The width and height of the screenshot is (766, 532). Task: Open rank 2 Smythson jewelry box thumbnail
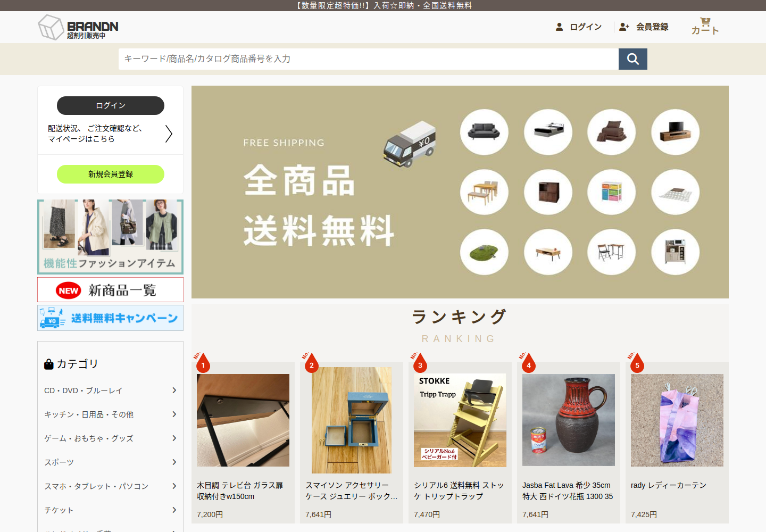pos(352,420)
